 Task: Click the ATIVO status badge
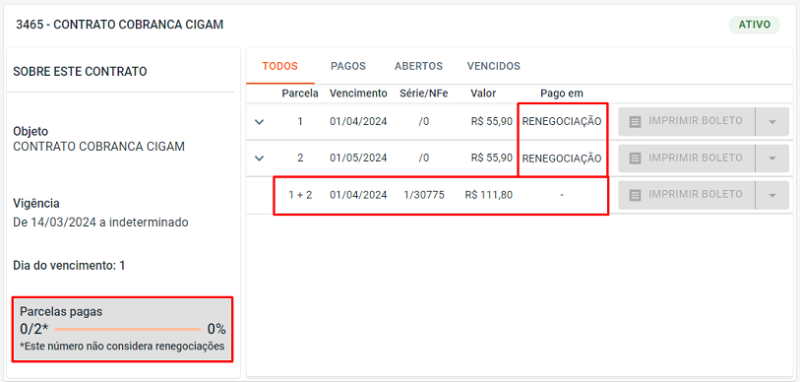tap(755, 24)
